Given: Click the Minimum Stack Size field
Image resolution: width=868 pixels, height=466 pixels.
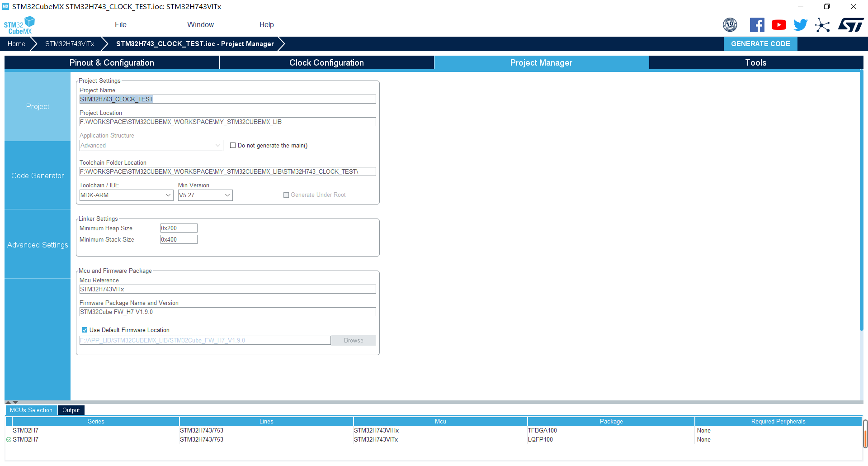Looking at the screenshot, I should (179, 239).
